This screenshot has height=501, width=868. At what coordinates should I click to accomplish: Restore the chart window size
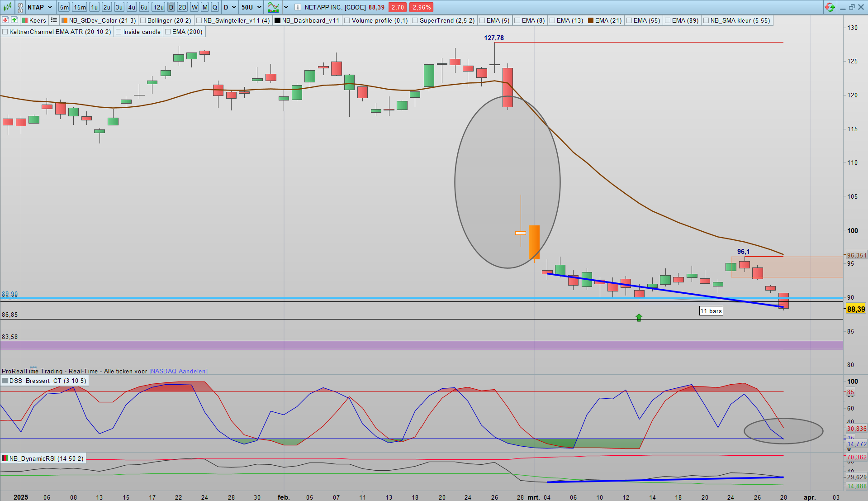[x=852, y=7]
